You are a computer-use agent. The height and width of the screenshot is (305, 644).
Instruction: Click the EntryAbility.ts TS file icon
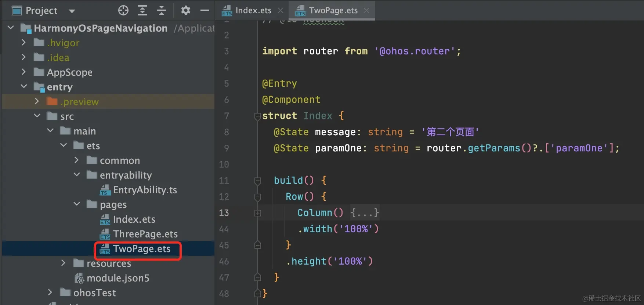pyautogui.click(x=105, y=190)
